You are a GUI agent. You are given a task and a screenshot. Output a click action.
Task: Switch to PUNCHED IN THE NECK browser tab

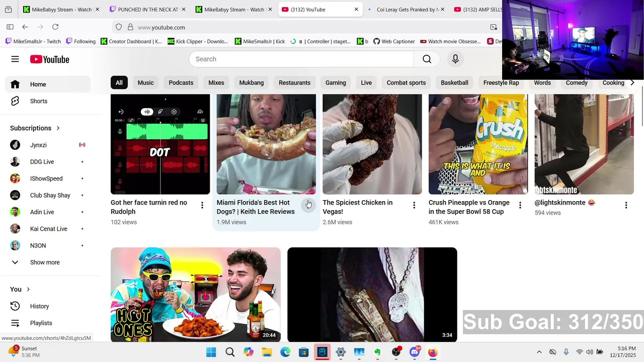[x=147, y=10]
